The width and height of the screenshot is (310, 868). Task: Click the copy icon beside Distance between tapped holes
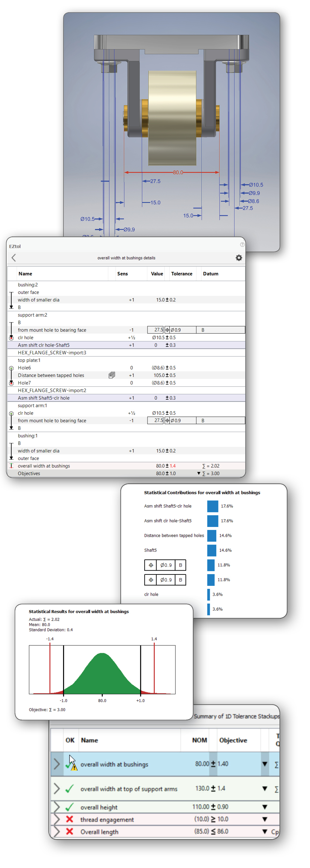click(112, 375)
